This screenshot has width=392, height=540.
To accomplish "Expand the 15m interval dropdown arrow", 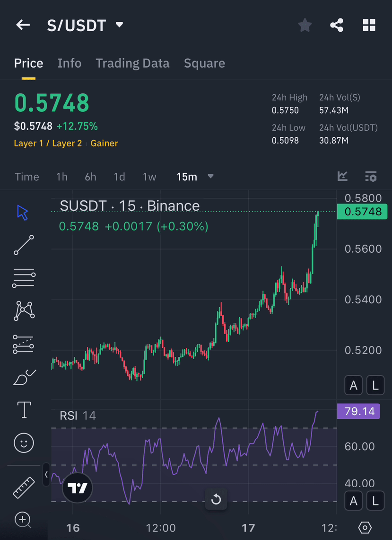I will 210,177.
